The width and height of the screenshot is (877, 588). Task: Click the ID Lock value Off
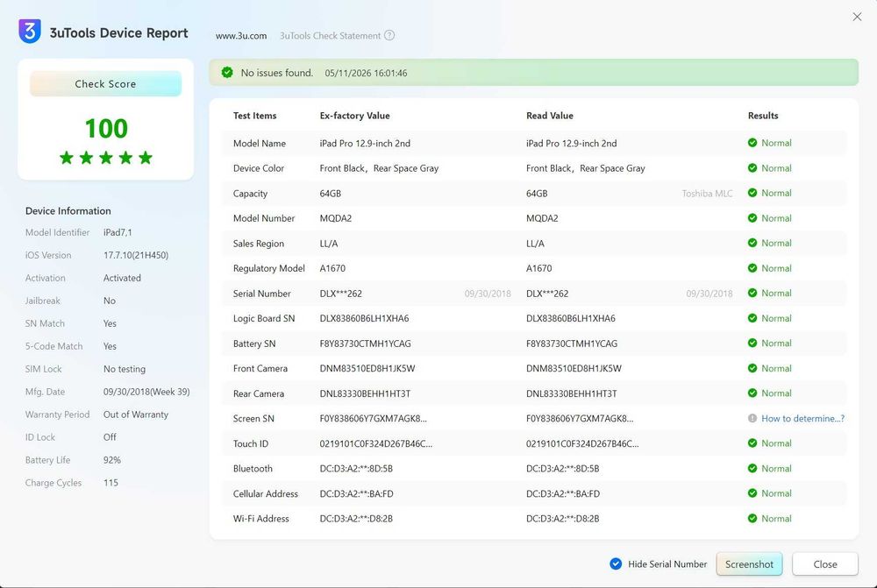[110, 437]
